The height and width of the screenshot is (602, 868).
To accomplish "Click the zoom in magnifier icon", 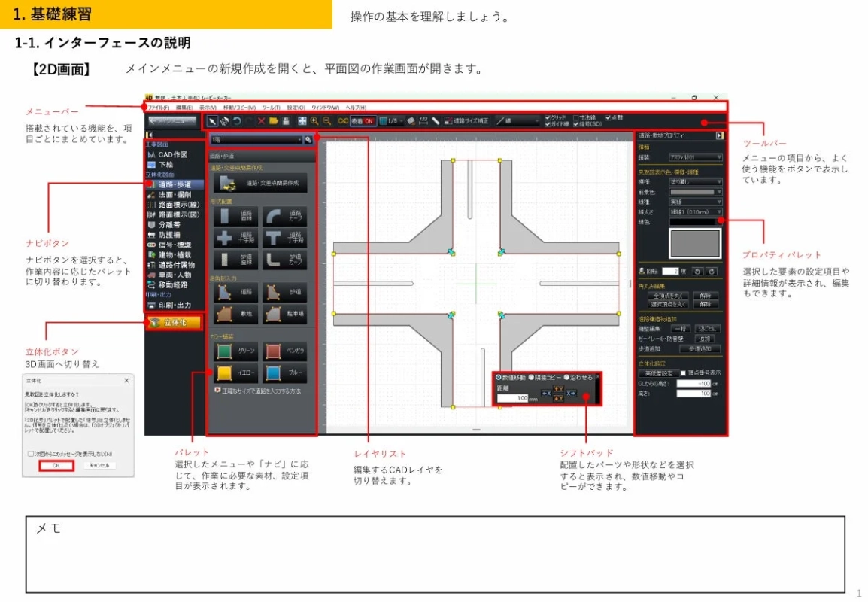I will click(314, 120).
